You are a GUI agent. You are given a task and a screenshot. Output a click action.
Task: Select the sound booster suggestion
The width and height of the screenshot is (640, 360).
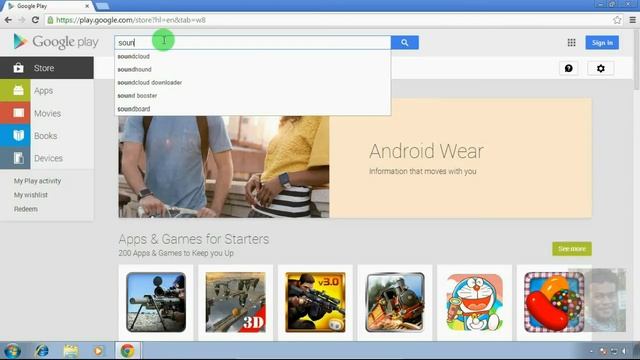tap(253, 96)
